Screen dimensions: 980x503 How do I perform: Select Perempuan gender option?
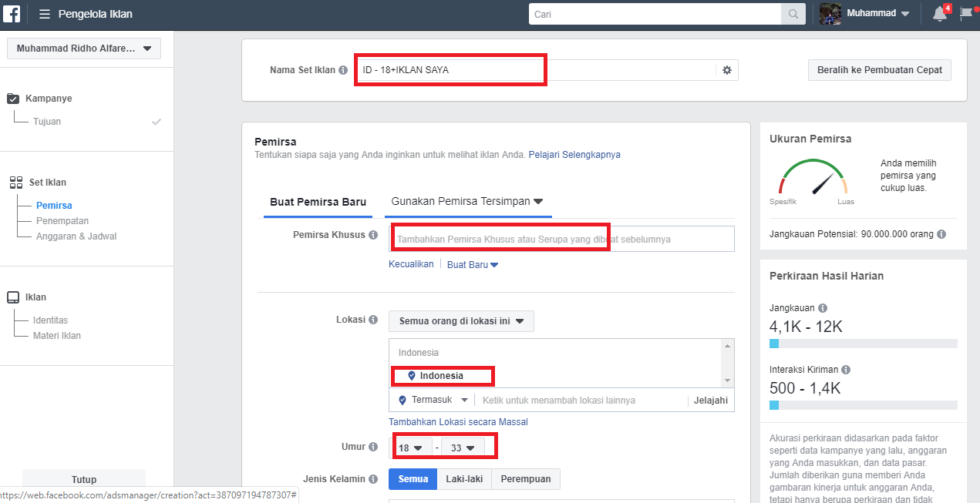click(526, 479)
